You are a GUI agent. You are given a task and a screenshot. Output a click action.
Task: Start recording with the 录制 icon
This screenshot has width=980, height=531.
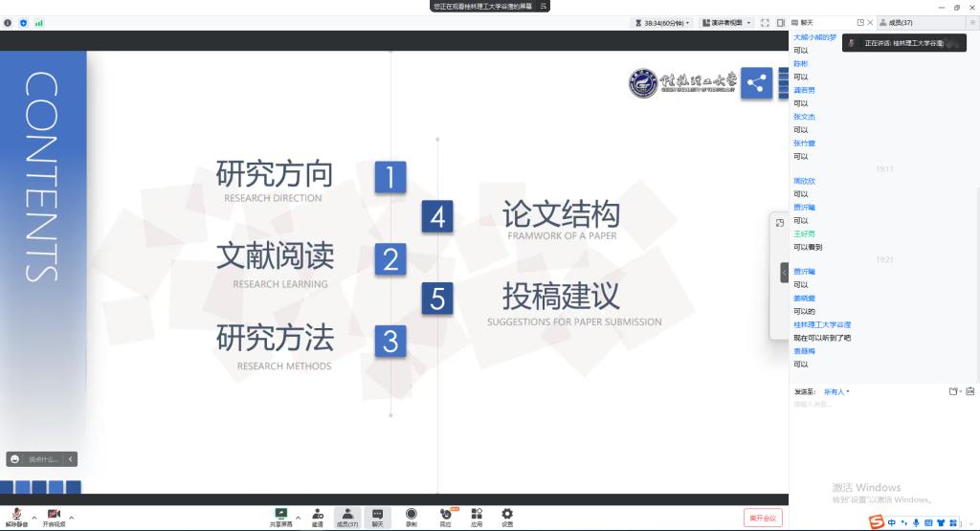[412, 515]
